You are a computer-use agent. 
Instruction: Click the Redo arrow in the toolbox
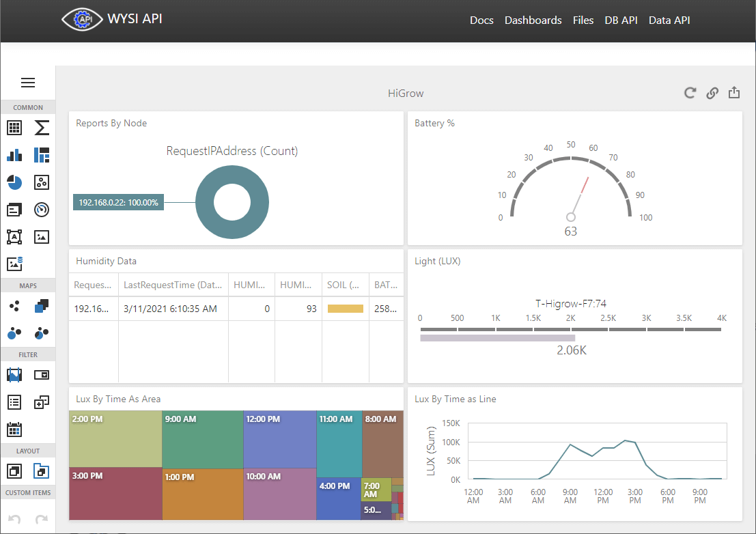42,519
